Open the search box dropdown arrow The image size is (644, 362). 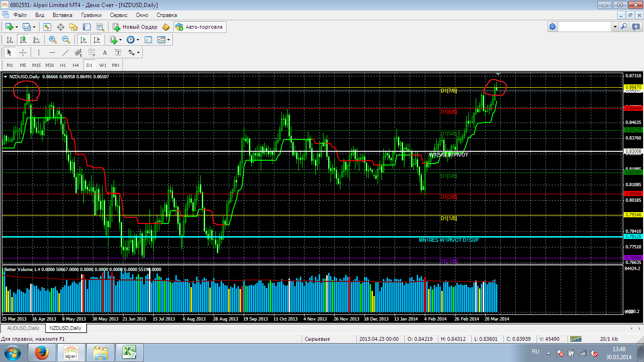[615, 27]
